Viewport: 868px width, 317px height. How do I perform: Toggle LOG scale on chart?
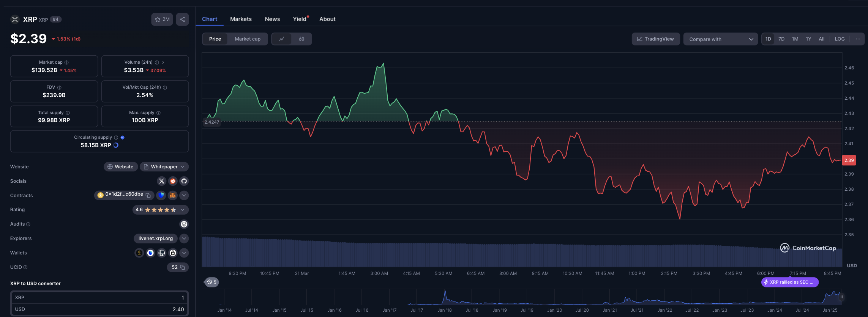[x=840, y=39]
